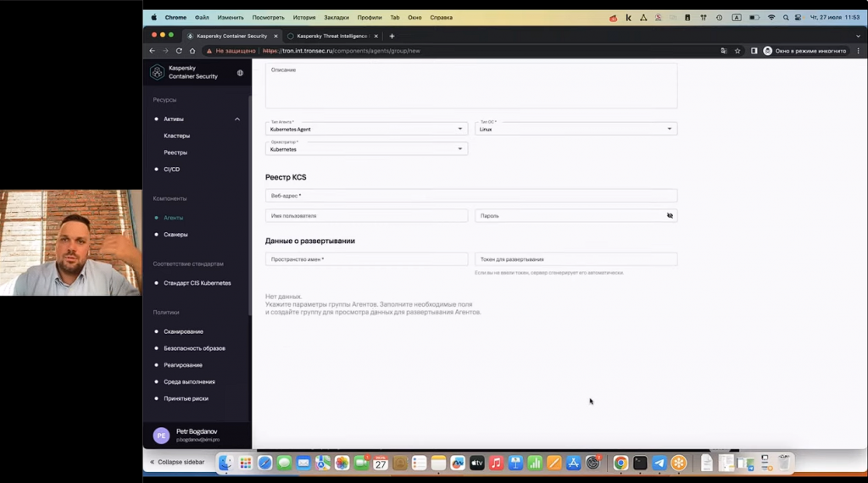
Task: Open Кластеры in sidebar
Action: [176, 136]
